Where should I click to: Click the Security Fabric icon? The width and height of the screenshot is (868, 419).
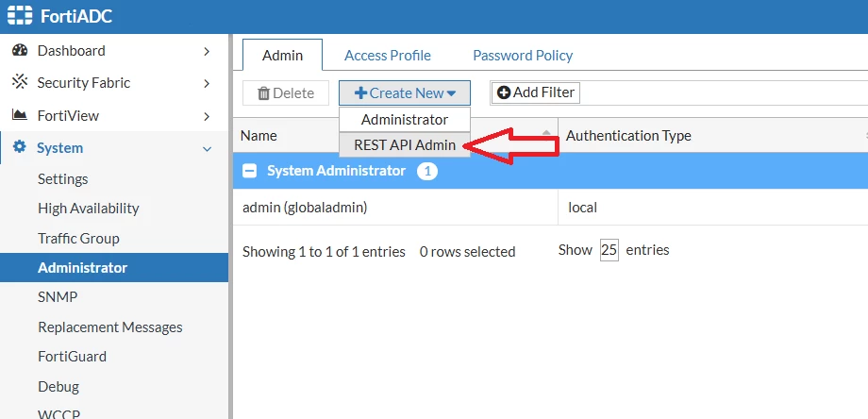(20, 82)
